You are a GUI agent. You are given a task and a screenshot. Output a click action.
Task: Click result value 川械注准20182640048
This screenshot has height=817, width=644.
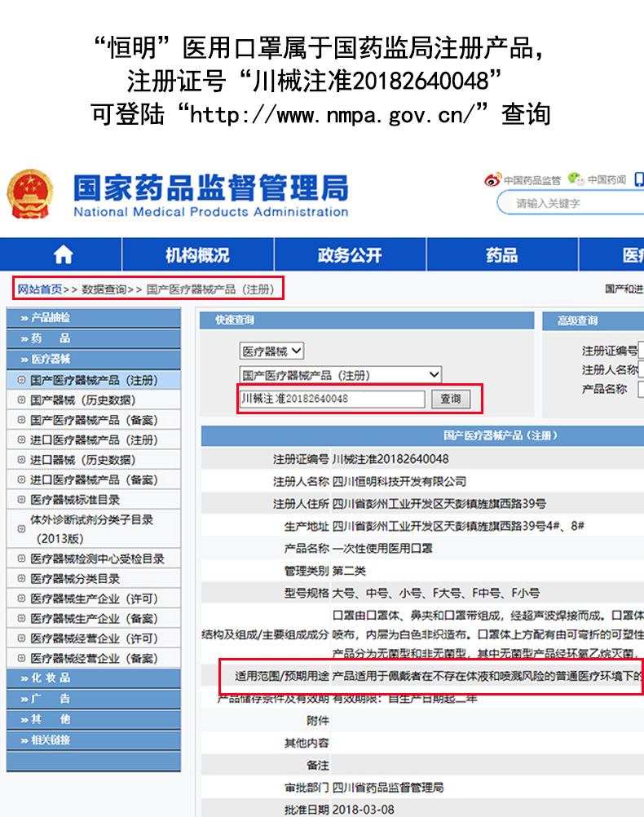point(390,459)
